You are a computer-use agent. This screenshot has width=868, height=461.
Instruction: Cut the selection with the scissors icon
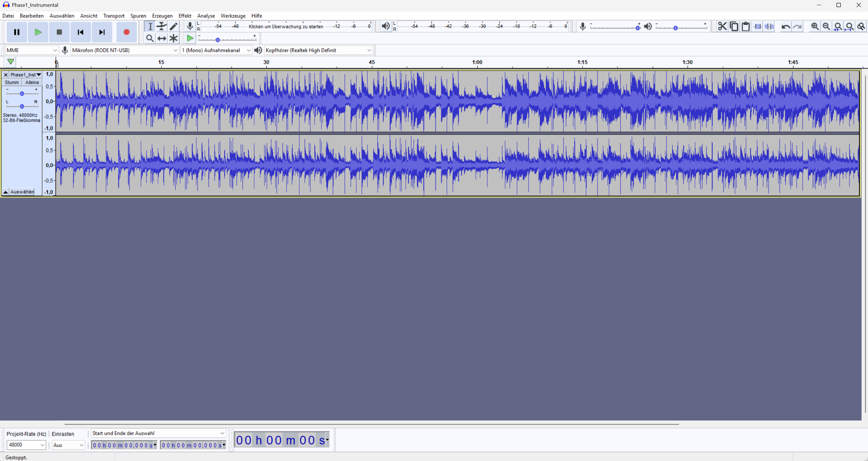[x=722, y=26]
